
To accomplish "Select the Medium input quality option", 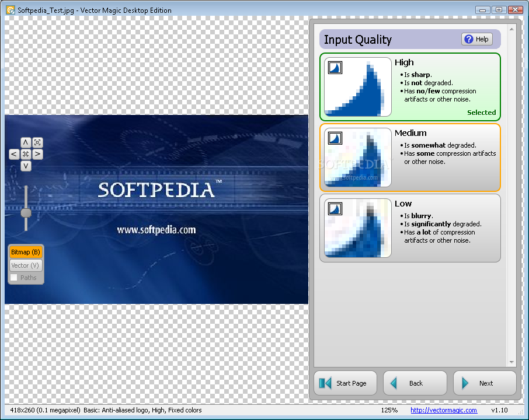I will pos(410,157).
